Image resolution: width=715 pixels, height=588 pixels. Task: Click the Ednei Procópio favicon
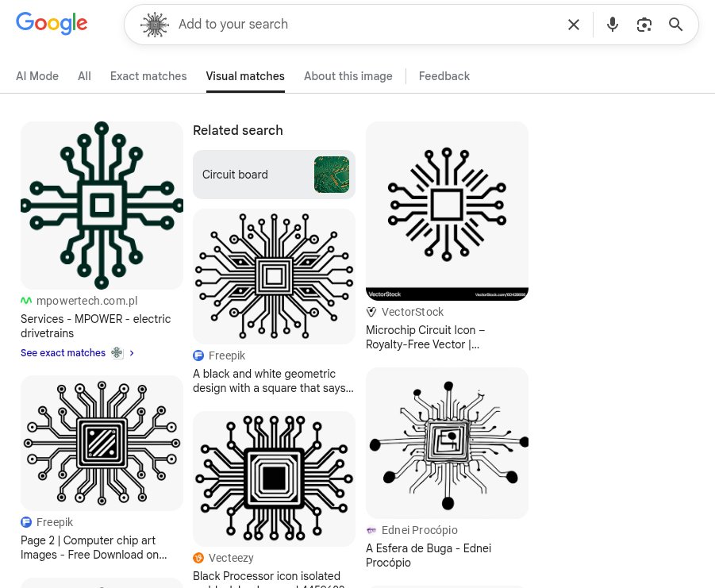tap(371, 530)
